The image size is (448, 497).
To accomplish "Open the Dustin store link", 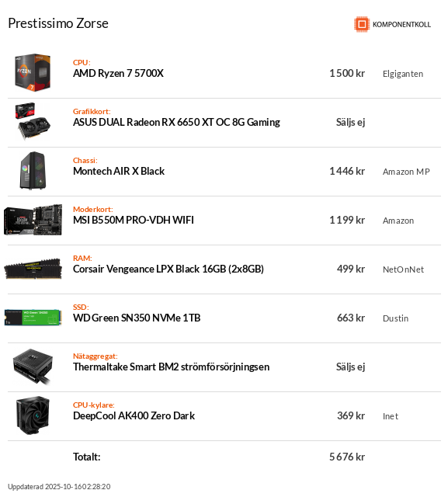I will click(395, 318).
